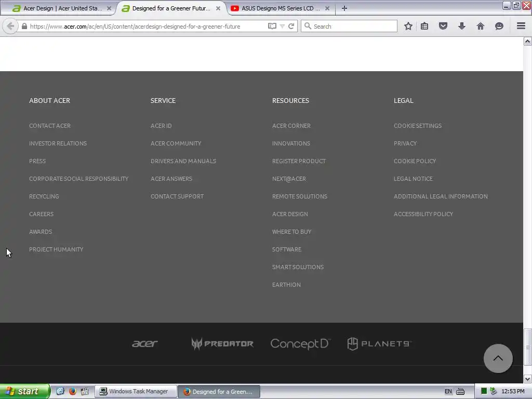Viewport: 532px width, 399px height.
Task: Close the Acer Design tab
Action: click(109, 8)
